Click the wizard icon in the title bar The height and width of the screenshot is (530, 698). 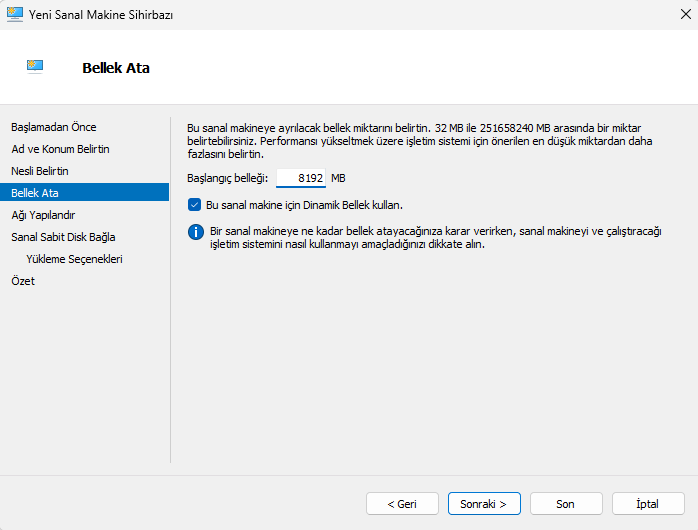click(15, 14)
